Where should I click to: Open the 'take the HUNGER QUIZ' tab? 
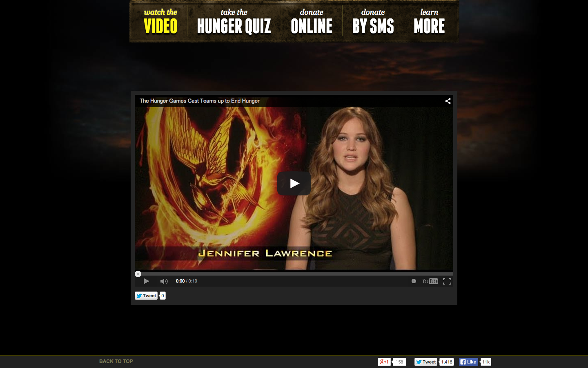(234, 21)
